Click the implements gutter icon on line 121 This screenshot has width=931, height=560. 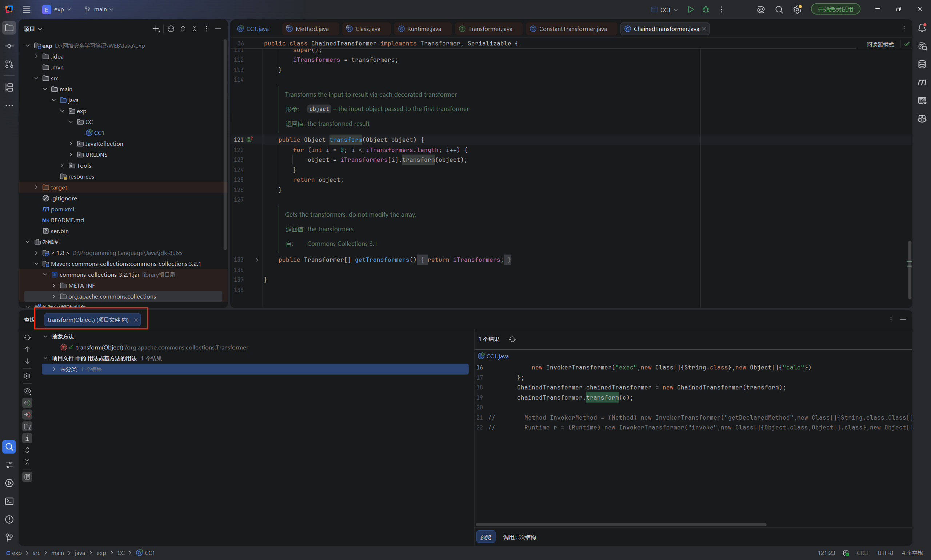click(x=249, y=140)
